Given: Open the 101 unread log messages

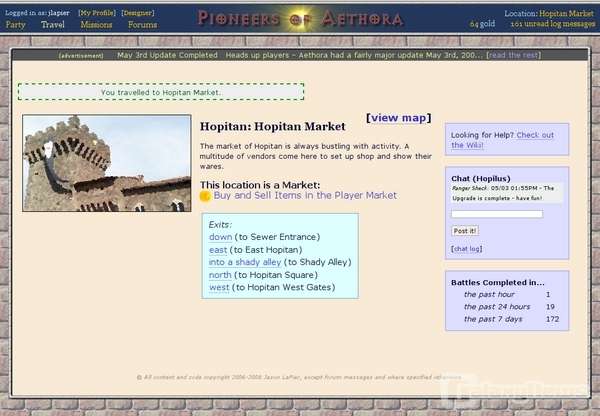Looking at the screenshot, I should [553, 24].
